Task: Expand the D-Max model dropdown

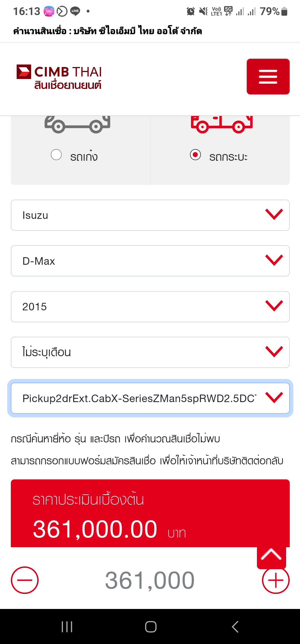Action: (150, 261)
